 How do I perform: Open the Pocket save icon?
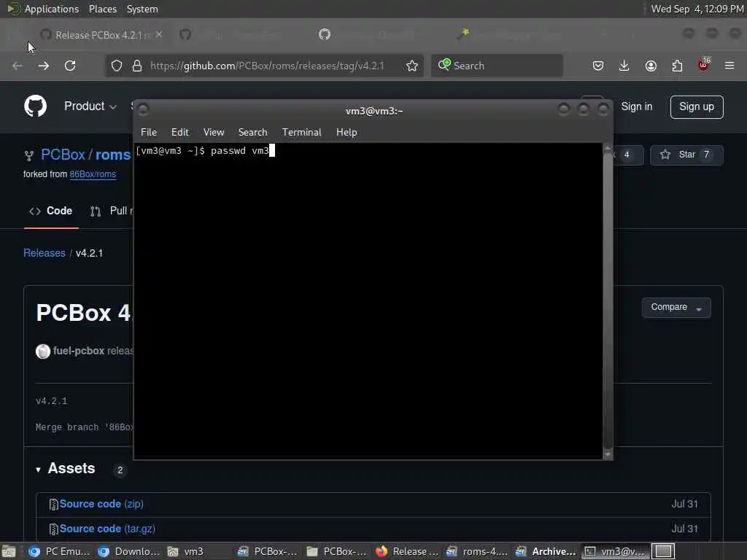coord(598,66)
